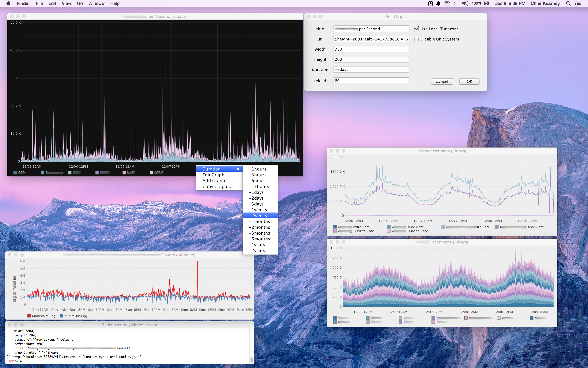Select -1months duration

click(x=260, y=221)
